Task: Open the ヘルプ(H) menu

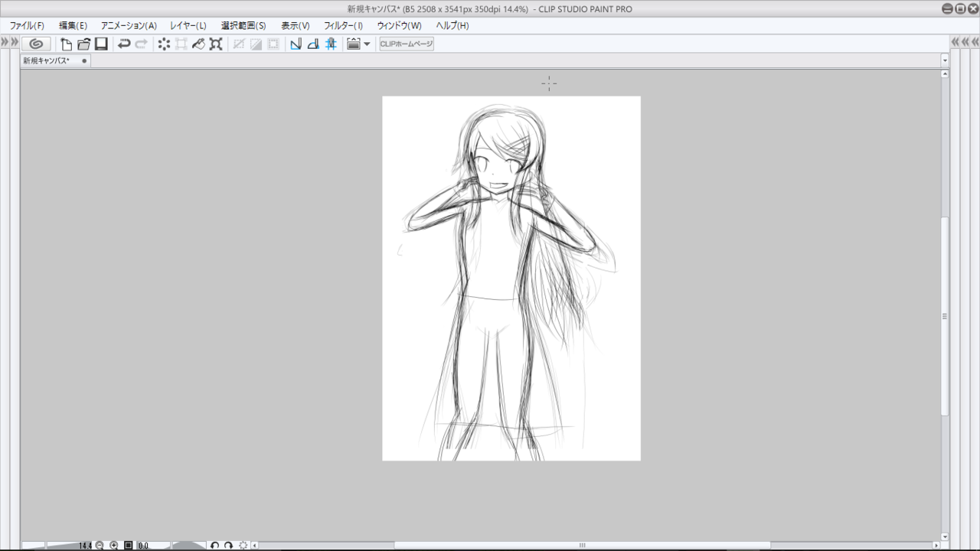Action: tap(452, 25)
